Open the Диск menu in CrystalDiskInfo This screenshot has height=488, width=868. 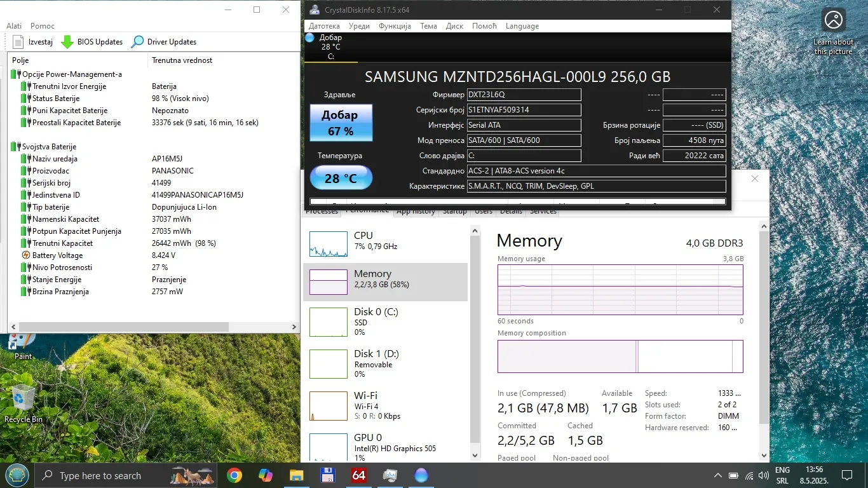[454, 26]
